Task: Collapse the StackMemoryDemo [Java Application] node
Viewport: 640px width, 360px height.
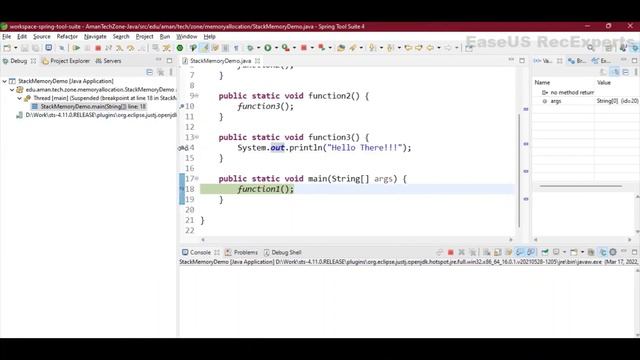Action: [4, 81]
